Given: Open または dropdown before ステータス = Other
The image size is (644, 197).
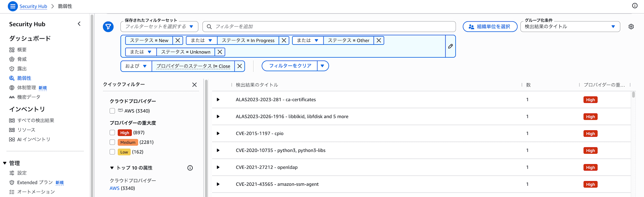Looking at the screenshot, I should 308,40.
